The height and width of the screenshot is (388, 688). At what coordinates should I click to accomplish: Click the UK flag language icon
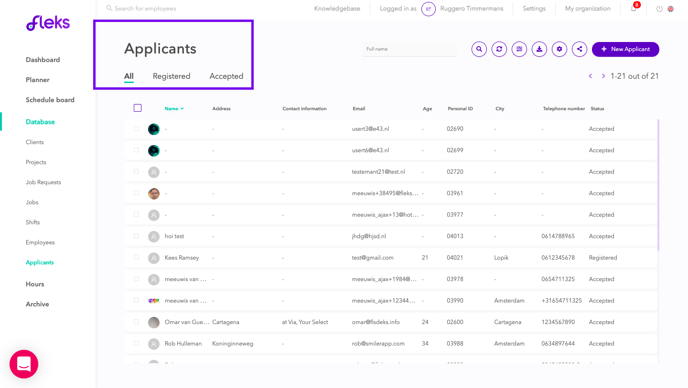(x=670, y=9)
